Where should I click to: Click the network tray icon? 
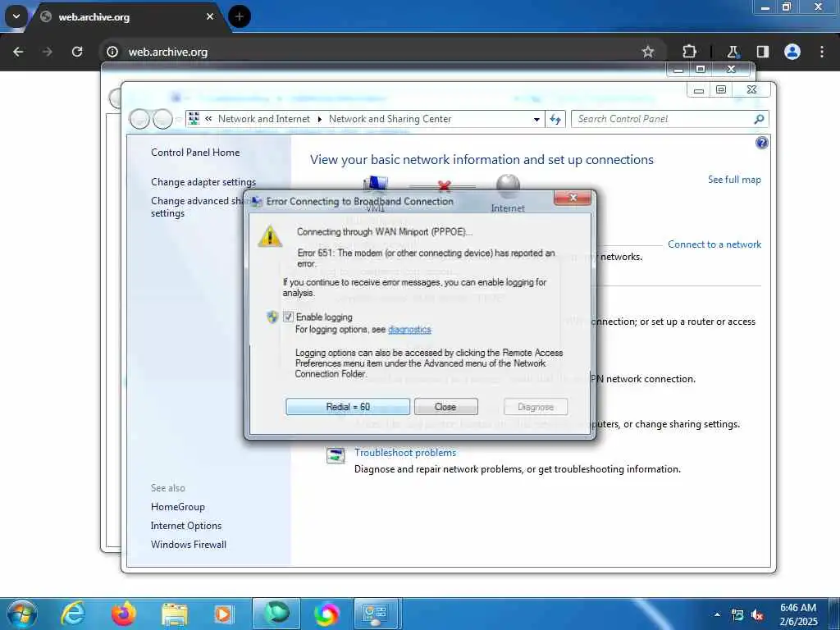tap(737, 615)
